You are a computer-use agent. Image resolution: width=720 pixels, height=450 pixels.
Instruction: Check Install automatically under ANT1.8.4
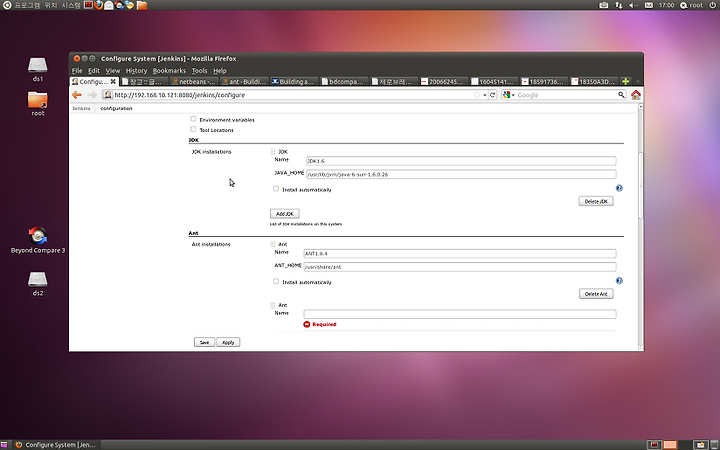point(276,281)
